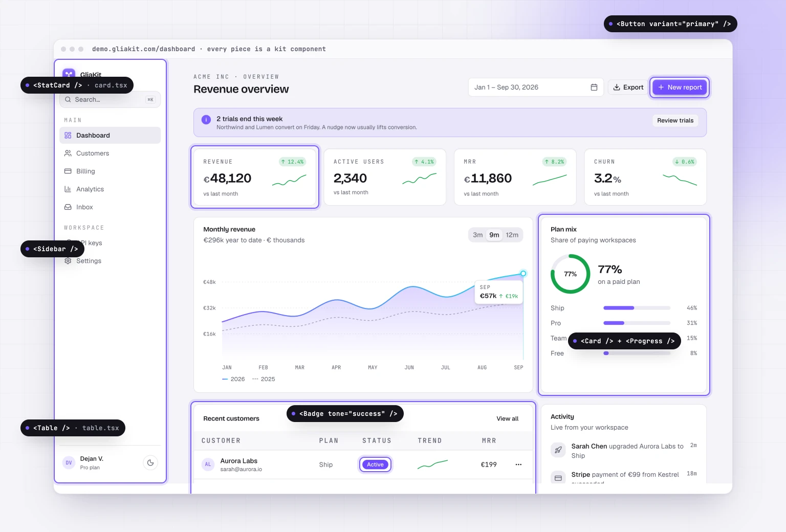The image size is (786, 532).
Task: Open the Revenue €48,120 stat card
Action: (255, 177)
